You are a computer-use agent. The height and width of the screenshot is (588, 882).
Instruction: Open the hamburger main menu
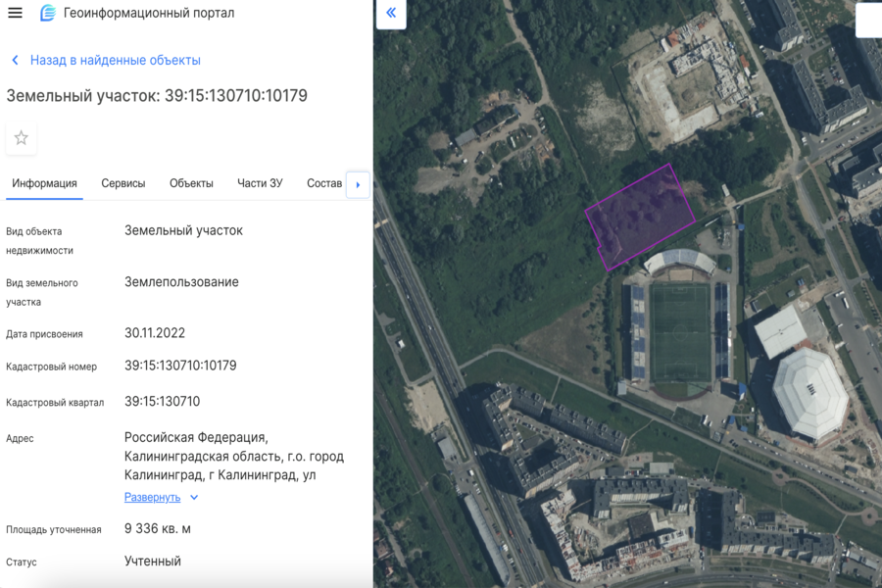point(15,14)
